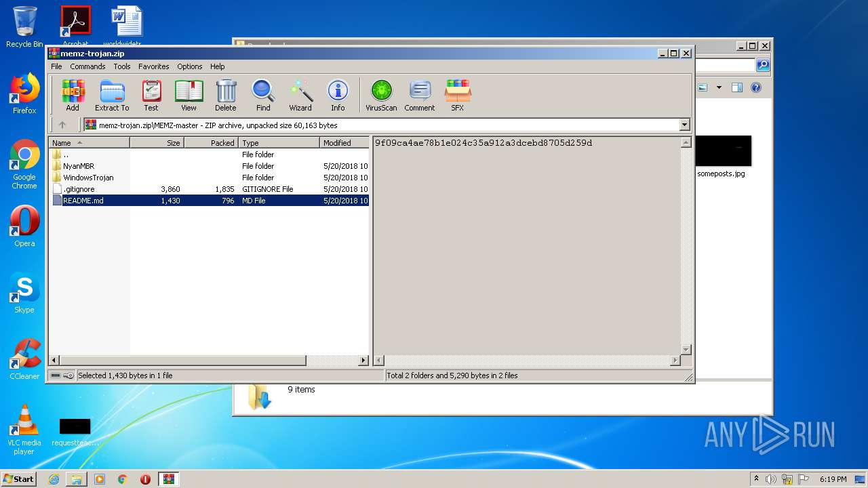This screenshot has width=868, height=488.
Task: Click the Extract To toolbar icon
Action: pos(112,95)
